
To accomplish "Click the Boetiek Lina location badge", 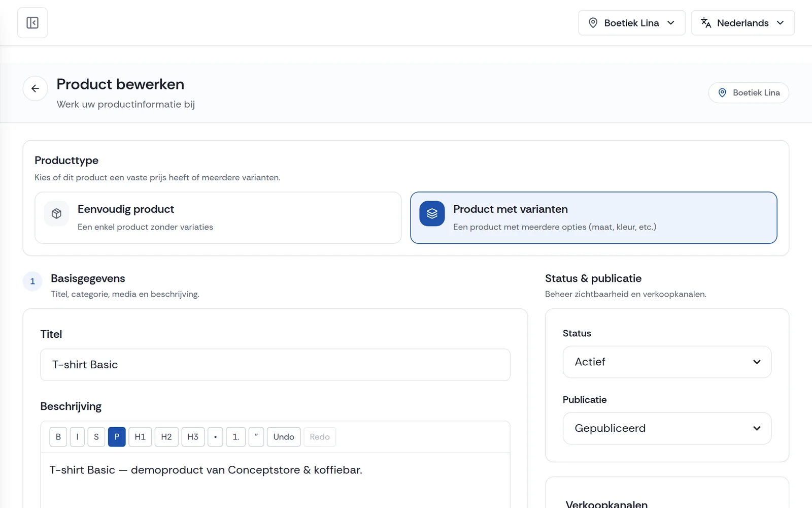I will [x=749, y=92].
